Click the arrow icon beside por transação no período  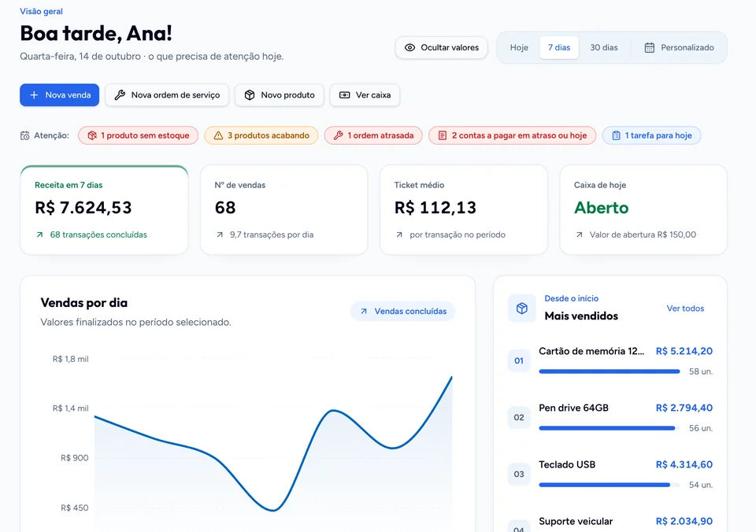tap(399, 235)
